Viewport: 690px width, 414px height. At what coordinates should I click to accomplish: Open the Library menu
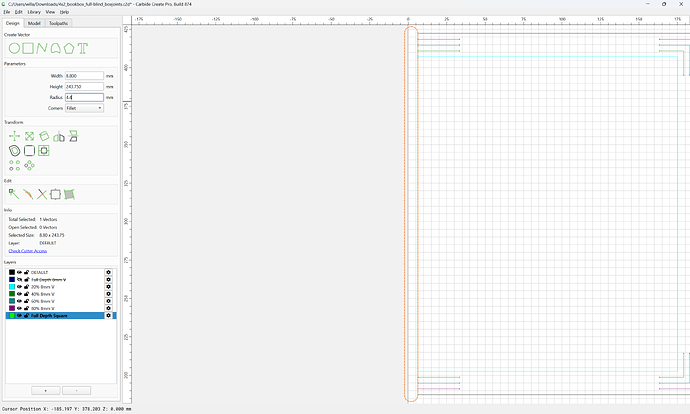click(34, 12)
